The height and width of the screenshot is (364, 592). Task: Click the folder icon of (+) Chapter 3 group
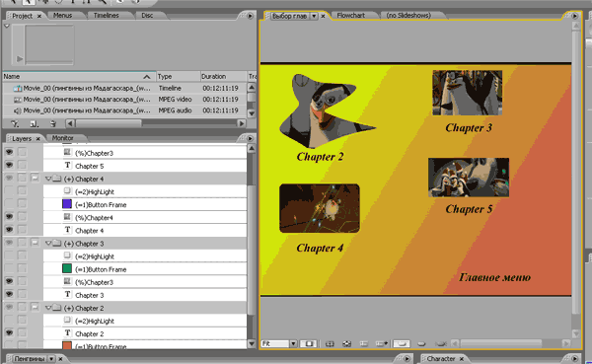pyautogui.click(x=57, y=244)
